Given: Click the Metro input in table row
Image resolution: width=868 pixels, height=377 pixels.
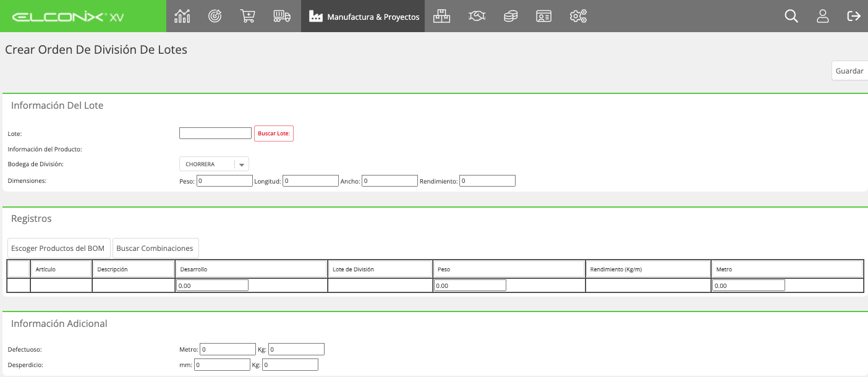Looking at the screenshot, I should (x=749, y=286).
